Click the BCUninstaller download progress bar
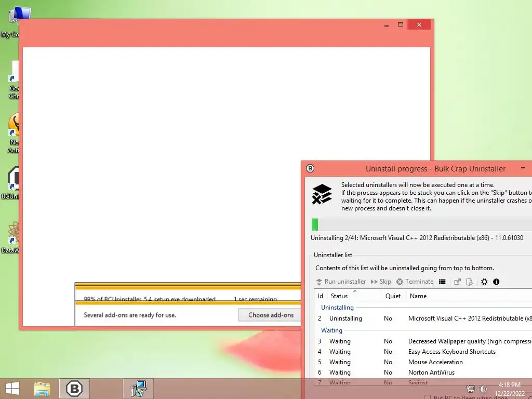The height and width of the screenshot is (399, 532). tap(188, 287)
